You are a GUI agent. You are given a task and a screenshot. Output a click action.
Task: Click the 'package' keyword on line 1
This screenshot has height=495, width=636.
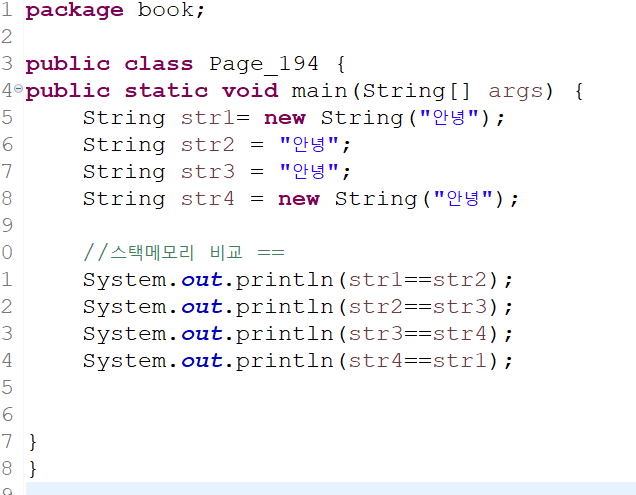[x=75, y=11]
